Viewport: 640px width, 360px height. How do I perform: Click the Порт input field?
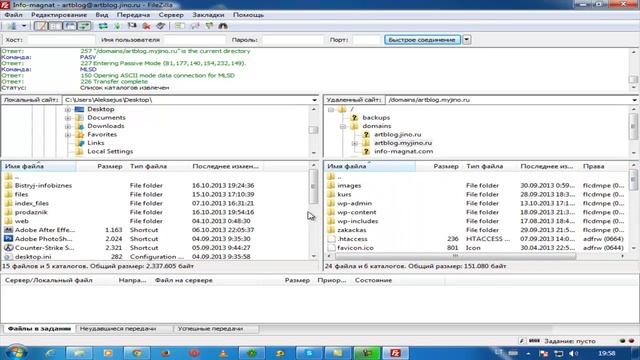[x=367, y=40]
